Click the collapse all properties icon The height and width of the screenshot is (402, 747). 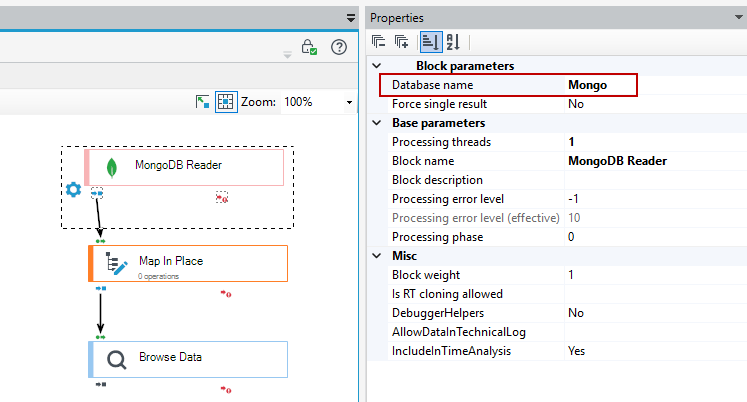pyautogui.click(x=379, y=42)
